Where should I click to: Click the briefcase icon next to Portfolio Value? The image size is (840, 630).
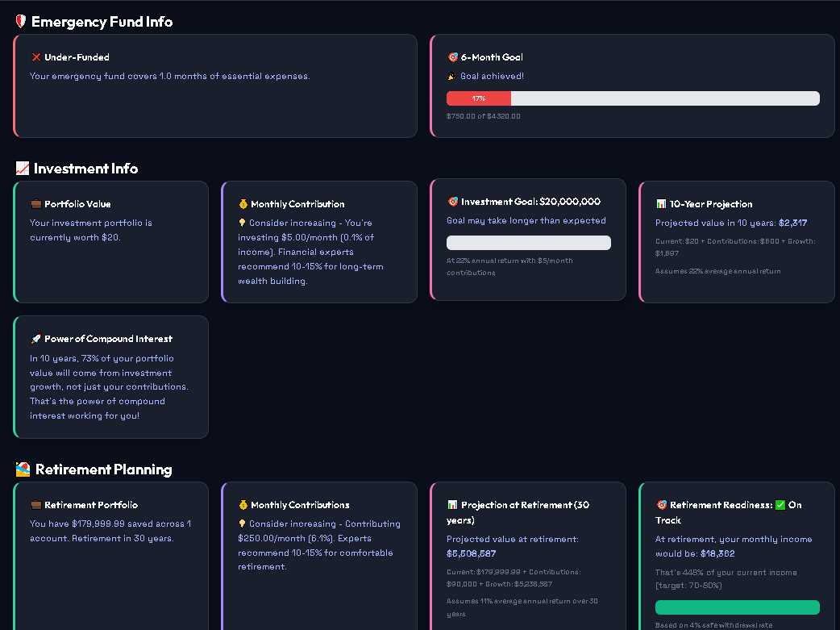tap(36, 204)
